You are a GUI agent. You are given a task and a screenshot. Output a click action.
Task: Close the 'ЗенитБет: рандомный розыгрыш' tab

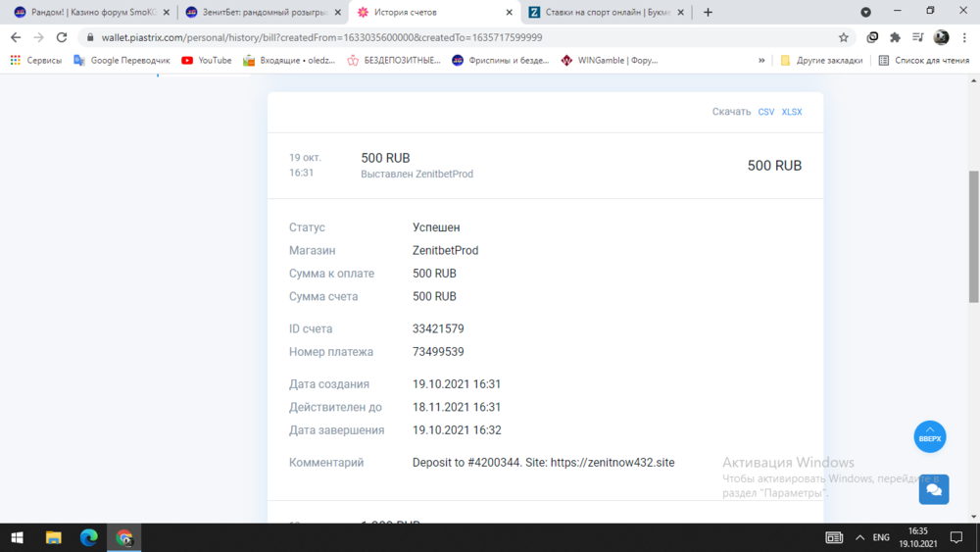click(337, 13)
